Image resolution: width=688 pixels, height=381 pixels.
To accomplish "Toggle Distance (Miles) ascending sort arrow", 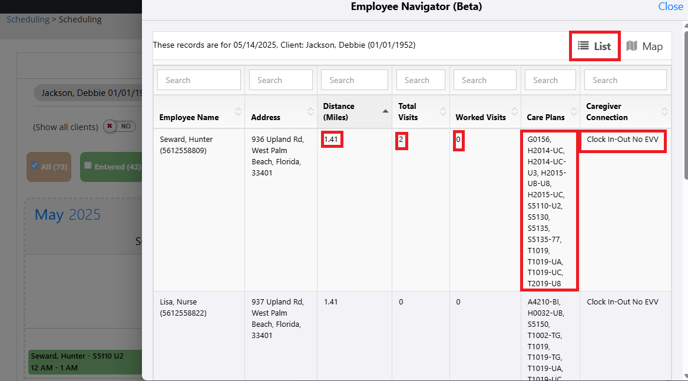I will tap(385, 111).
